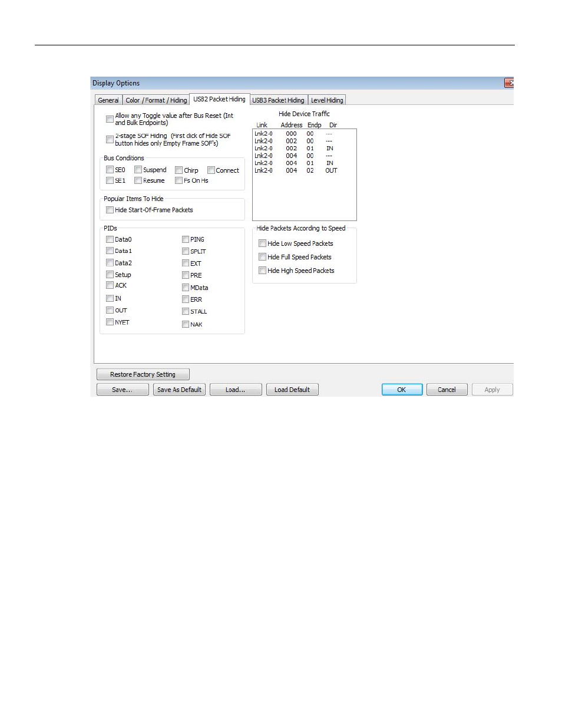562x728 pixels.
Task: Check the Data0 PID box
Action: [x=110, y=239]
